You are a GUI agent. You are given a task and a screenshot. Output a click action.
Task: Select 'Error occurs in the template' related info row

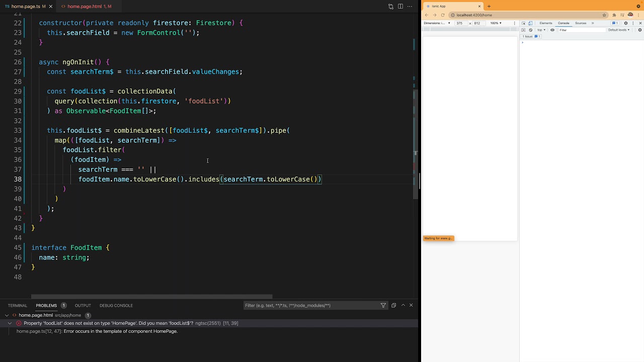click(x=209, y=331)
